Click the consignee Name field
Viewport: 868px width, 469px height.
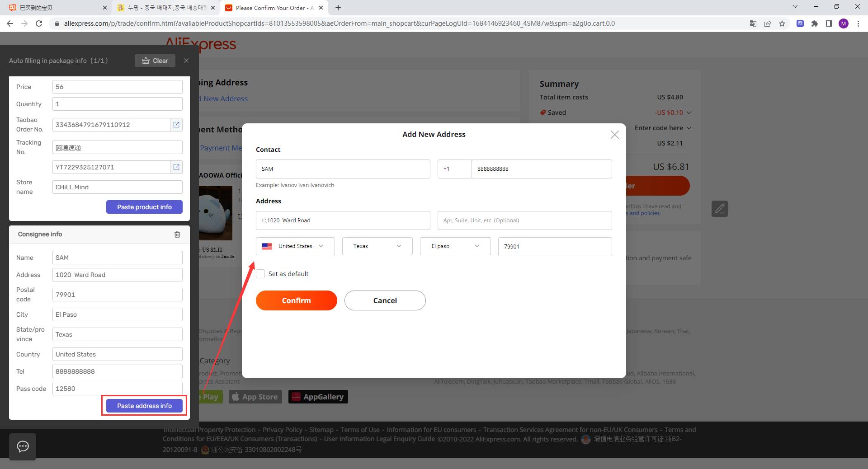tap(118, 258)
